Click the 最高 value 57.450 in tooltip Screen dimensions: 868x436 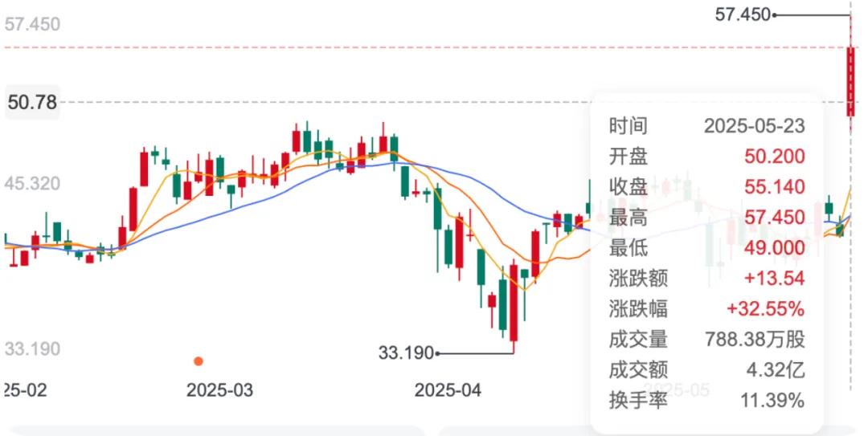(773, 218)
